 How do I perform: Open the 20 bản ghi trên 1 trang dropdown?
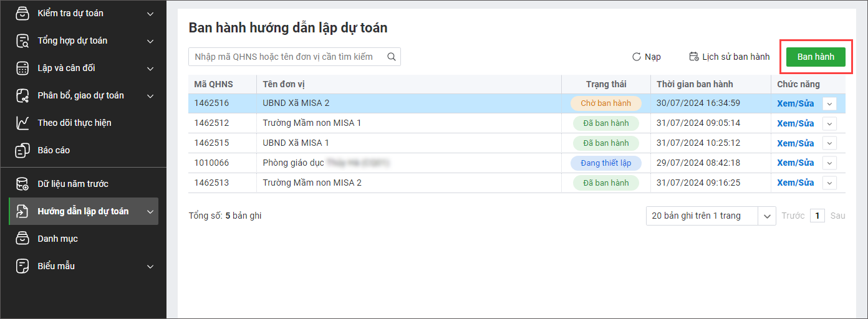(x=766, y=216)
